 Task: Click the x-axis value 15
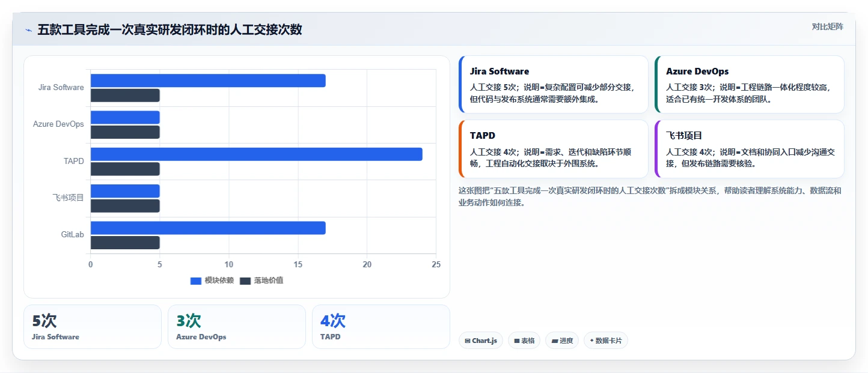298,265
